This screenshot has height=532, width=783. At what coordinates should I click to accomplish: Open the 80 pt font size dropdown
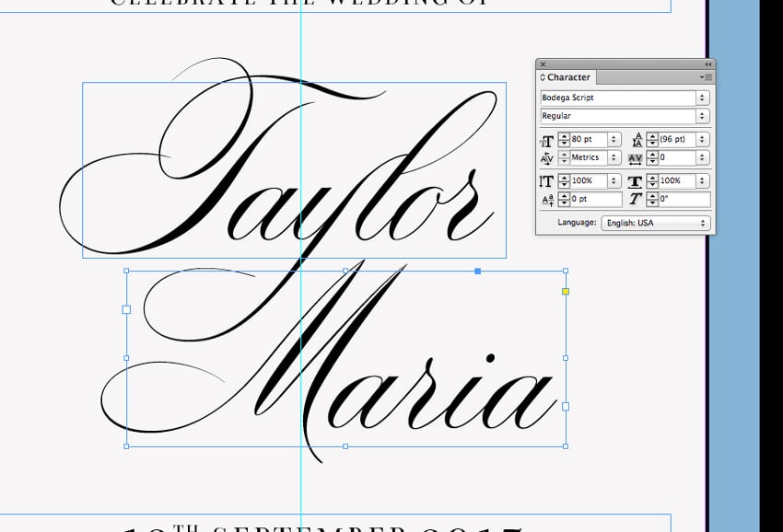(614, 140)
